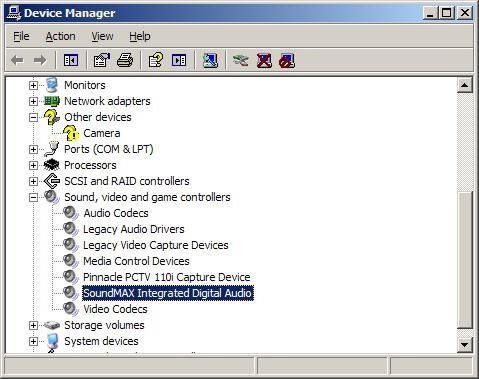
Task: Collapse the Other devices node
Action: pos(33,117)
